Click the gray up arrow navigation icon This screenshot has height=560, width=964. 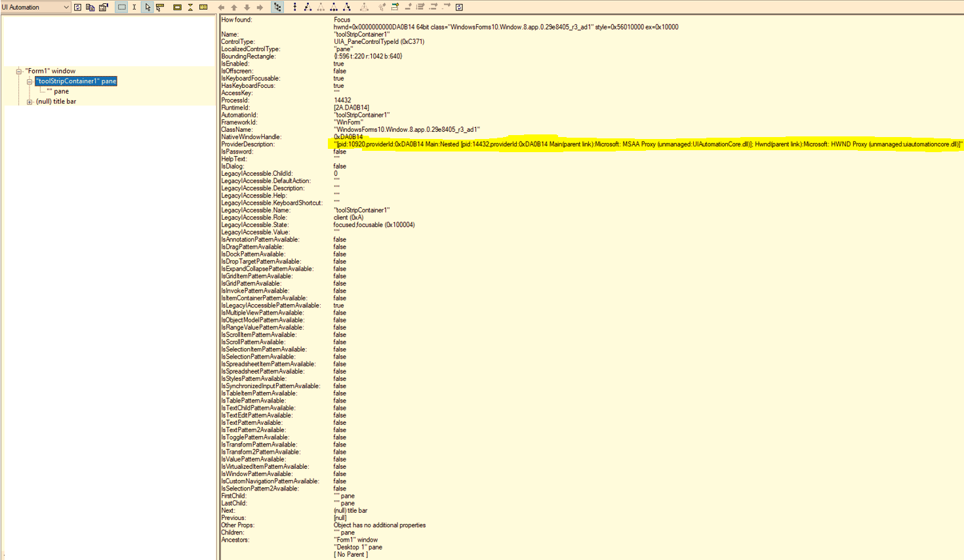234,7
